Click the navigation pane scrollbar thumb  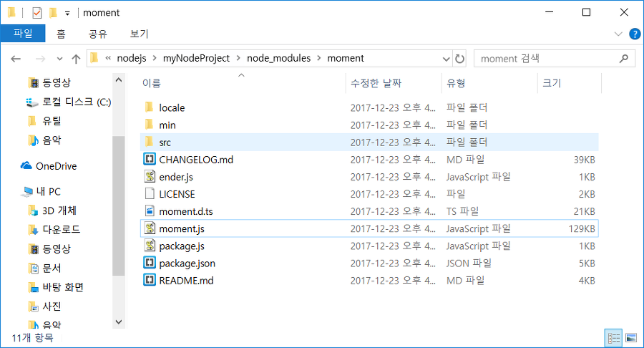point(118,206)
